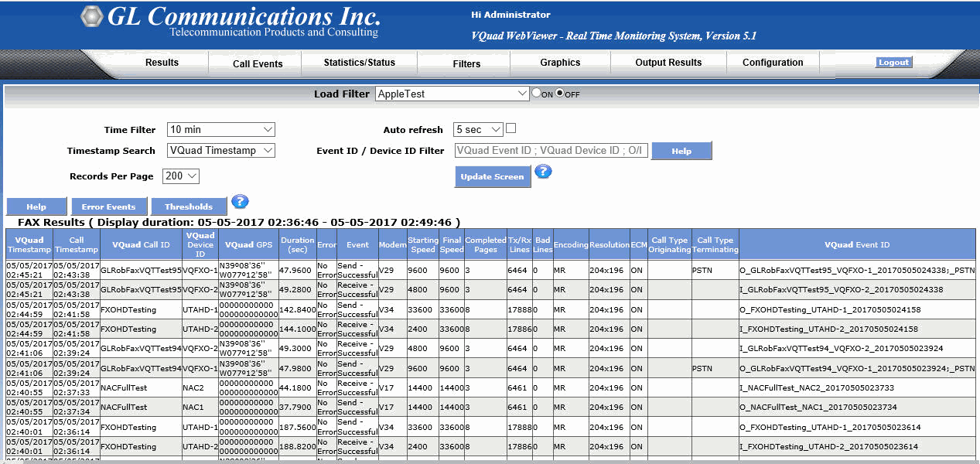The width and height of the screenshot is (980, 464).
Task: Open the Results menu
Action: tap(162, 63)
